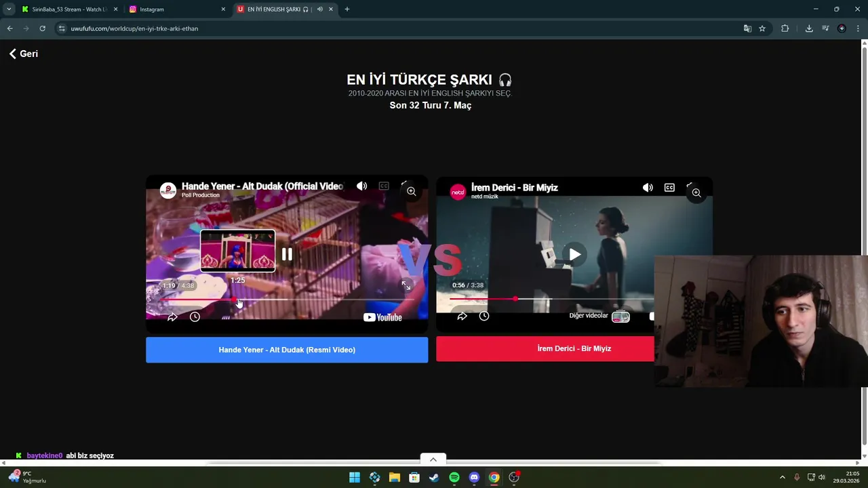The image size is (868, 488).
Task: Open YouTube logo on left video
Action: [x=382, y=317]
